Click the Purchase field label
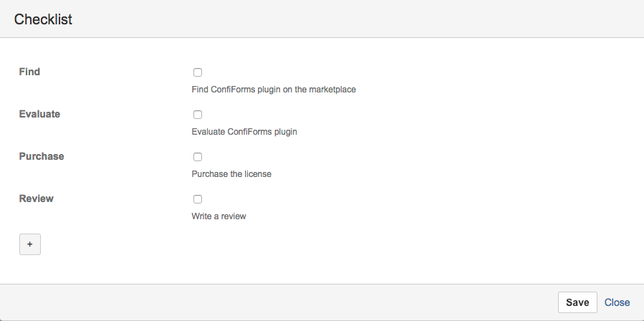The image size is (644, 321). [42, 156]
